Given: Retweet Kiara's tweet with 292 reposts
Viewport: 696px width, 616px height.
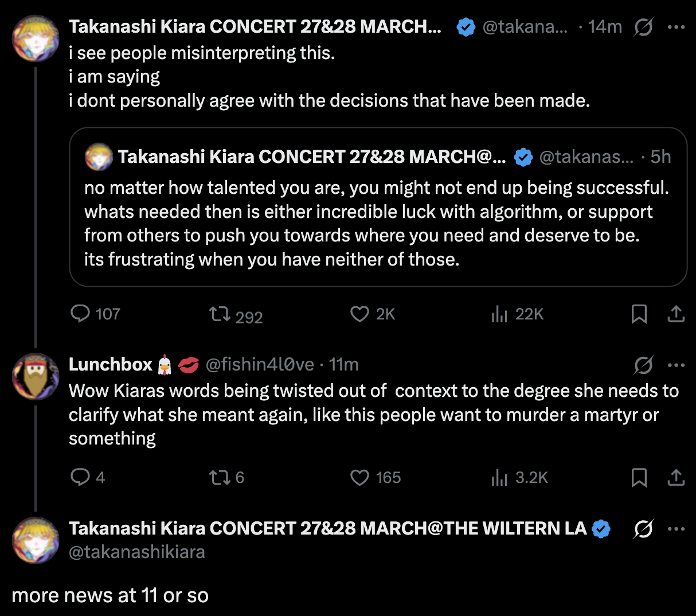Looking at the screenshot, I should 220,314.
